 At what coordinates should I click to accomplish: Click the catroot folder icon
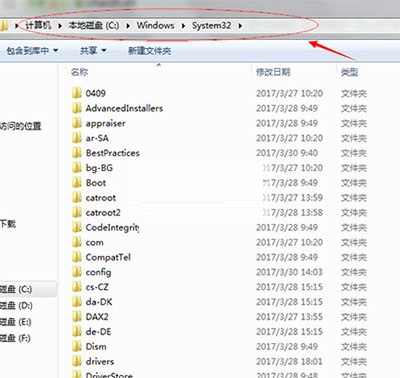tap(77, 197)
